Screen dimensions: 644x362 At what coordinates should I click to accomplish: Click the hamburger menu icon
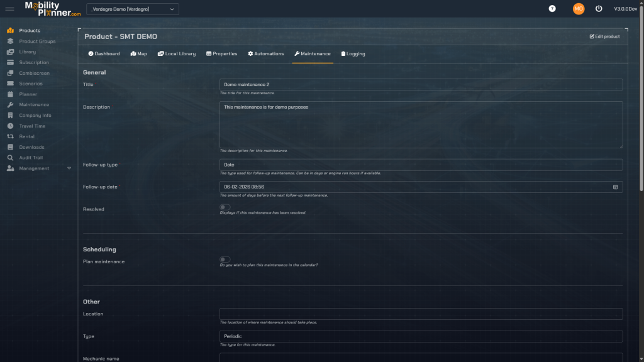tap(9, 9)
